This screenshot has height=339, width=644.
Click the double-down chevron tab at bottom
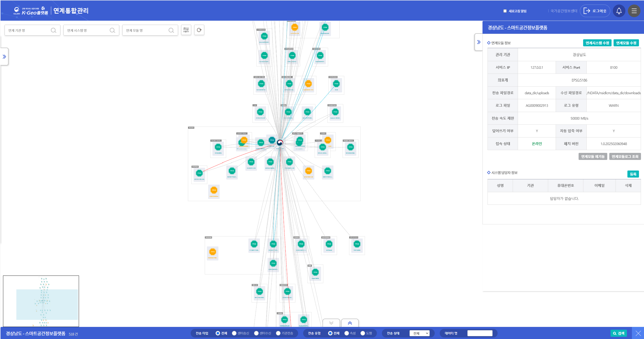(331, 323)
